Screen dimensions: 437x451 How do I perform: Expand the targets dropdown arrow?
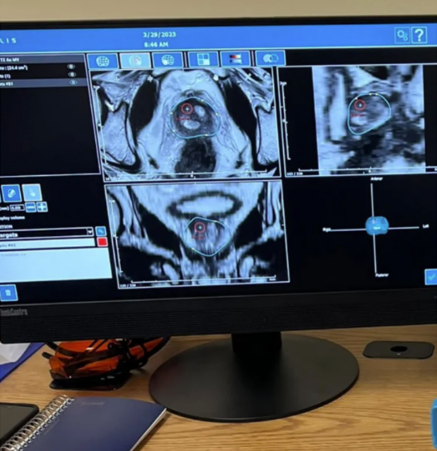pyautogui.click(x=90, y=231)
